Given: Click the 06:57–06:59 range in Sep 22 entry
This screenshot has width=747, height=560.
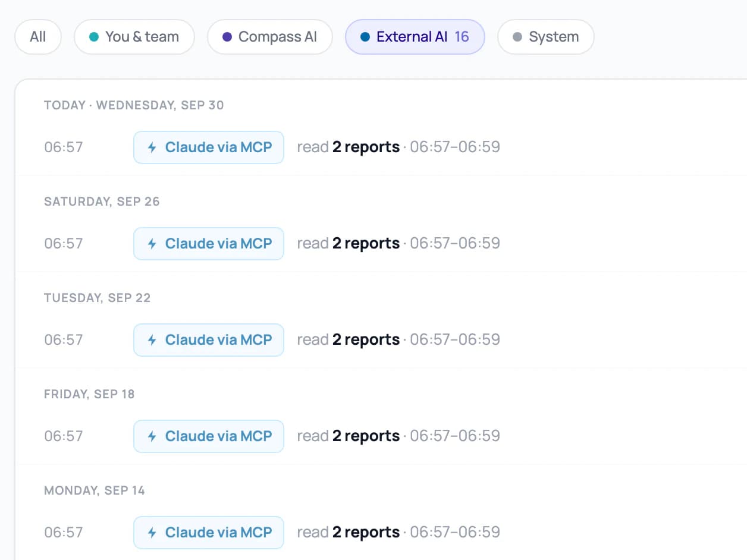Looking at the screenshot, I should coord(455,339).
